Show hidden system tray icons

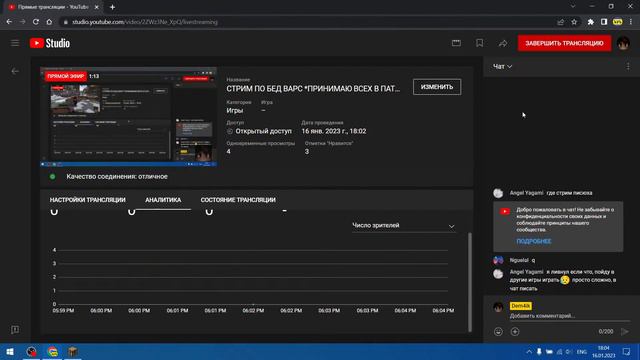(529, 352)
